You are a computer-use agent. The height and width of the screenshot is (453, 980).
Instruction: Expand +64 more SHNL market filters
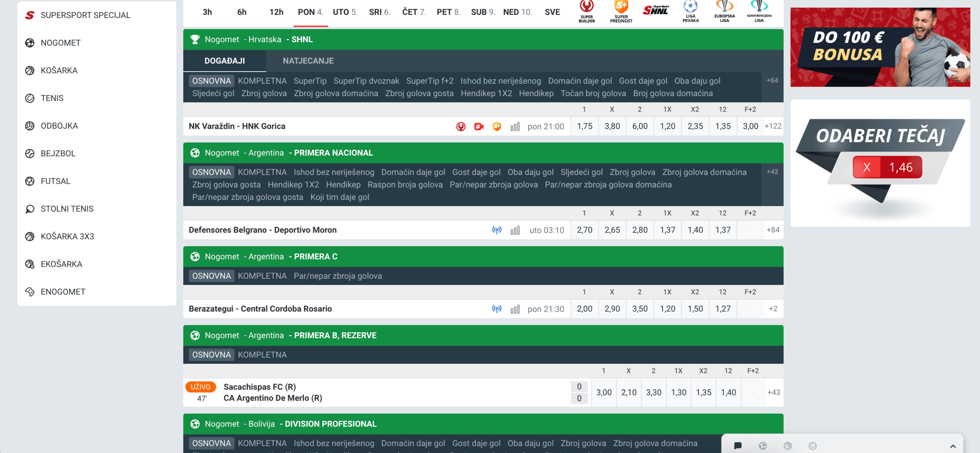click(772, 80)
